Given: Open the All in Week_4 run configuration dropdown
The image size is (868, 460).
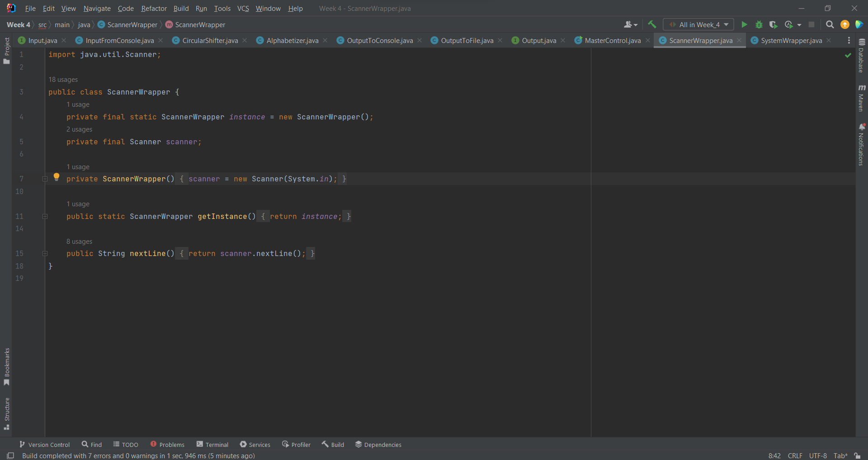Looking at the screenshot, I should tap(698, 25).
